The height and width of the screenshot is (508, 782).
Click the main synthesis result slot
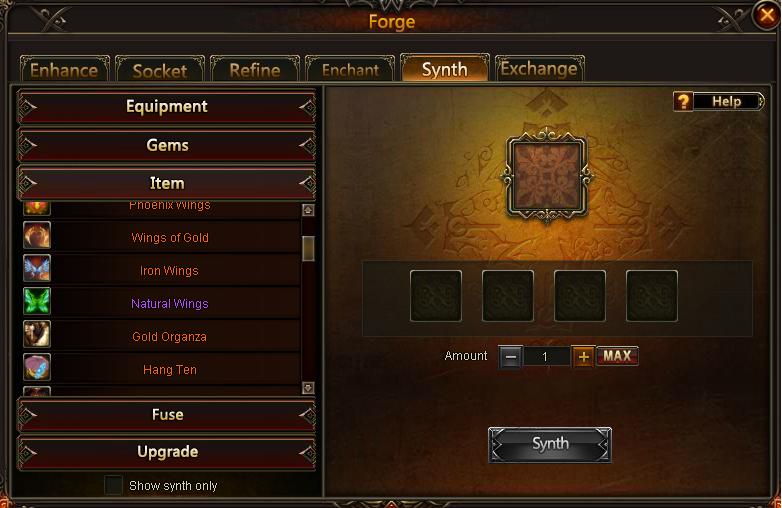pos(547,175)
